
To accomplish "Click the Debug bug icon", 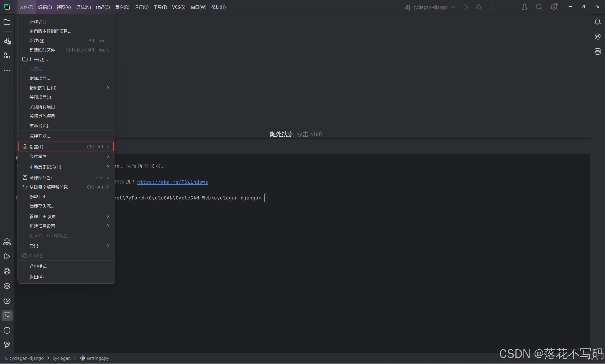I will [x=479, y=7].
